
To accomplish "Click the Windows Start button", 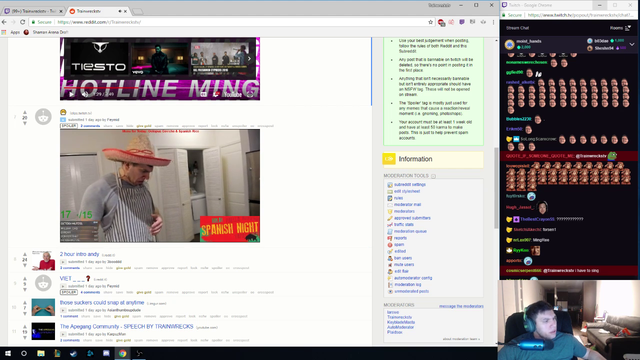I will (x=8, y=353).
